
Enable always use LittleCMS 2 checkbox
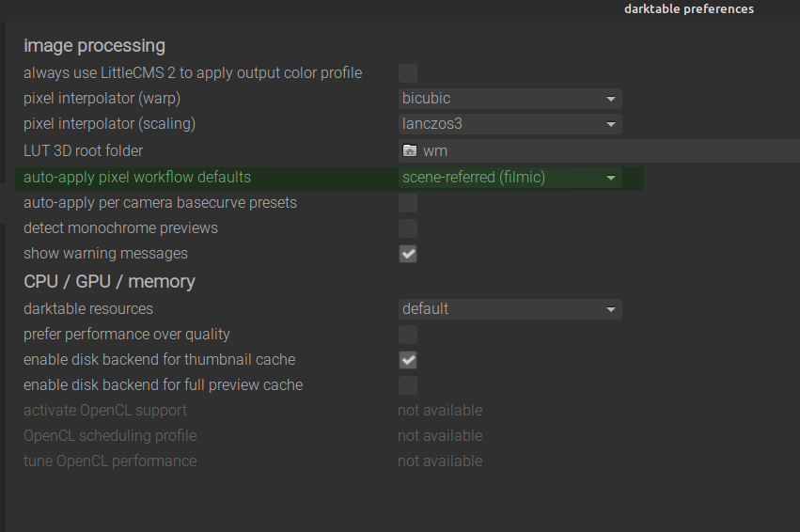[408, 73]
